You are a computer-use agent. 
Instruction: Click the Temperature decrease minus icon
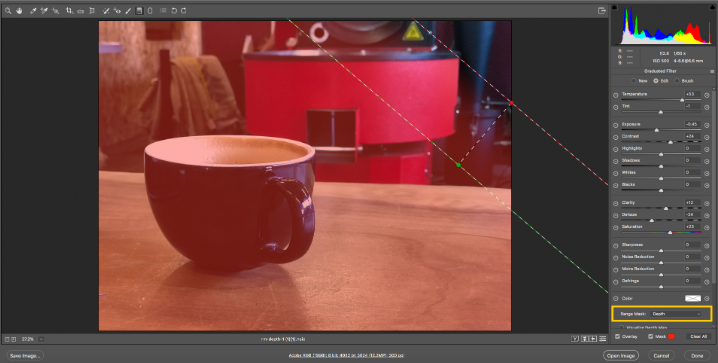point(615,95)
